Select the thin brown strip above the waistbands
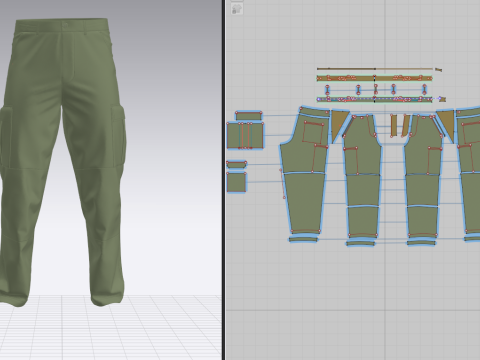 375,69
